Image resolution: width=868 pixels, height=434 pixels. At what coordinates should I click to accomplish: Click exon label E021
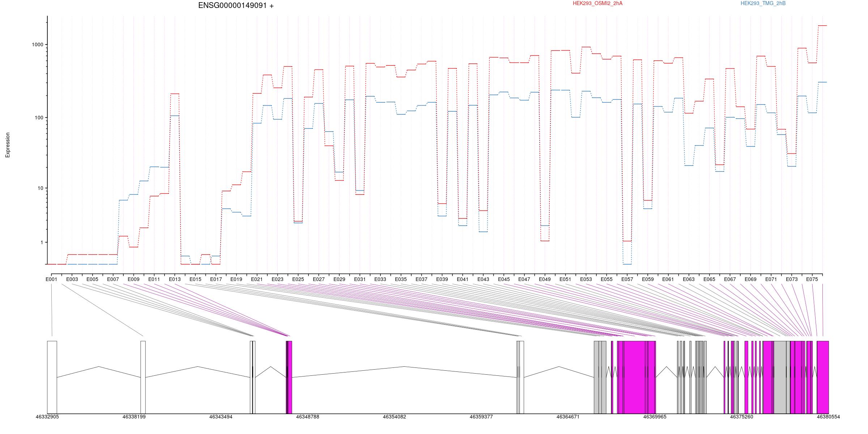257,279
